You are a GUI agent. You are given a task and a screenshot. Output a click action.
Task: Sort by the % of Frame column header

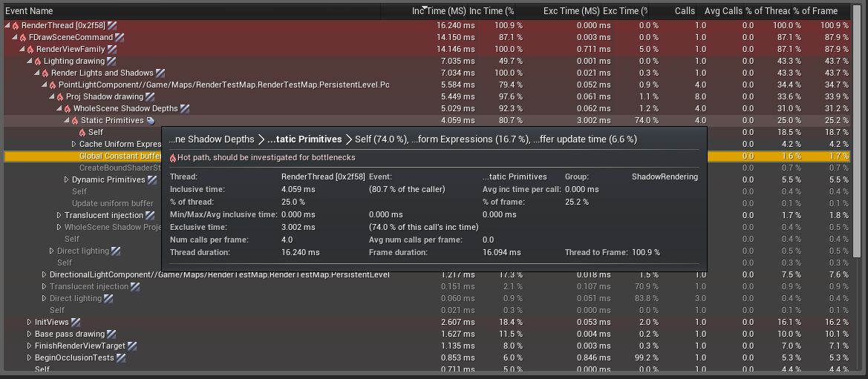[815, 11]
